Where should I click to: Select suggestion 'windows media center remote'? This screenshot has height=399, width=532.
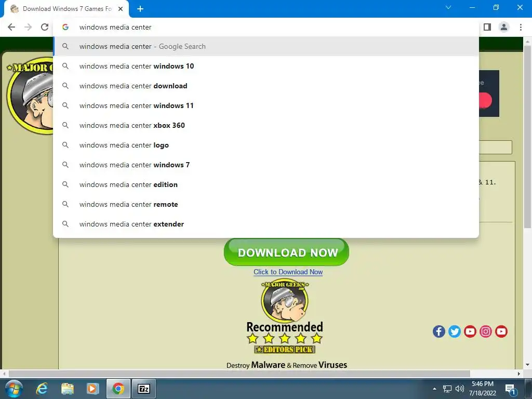[x=266, y=204]
